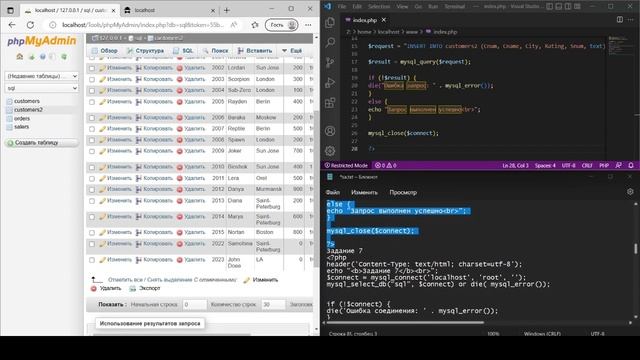Open Notepad settings gear icon
Screen dimensions: 640x360
(630, 192)
